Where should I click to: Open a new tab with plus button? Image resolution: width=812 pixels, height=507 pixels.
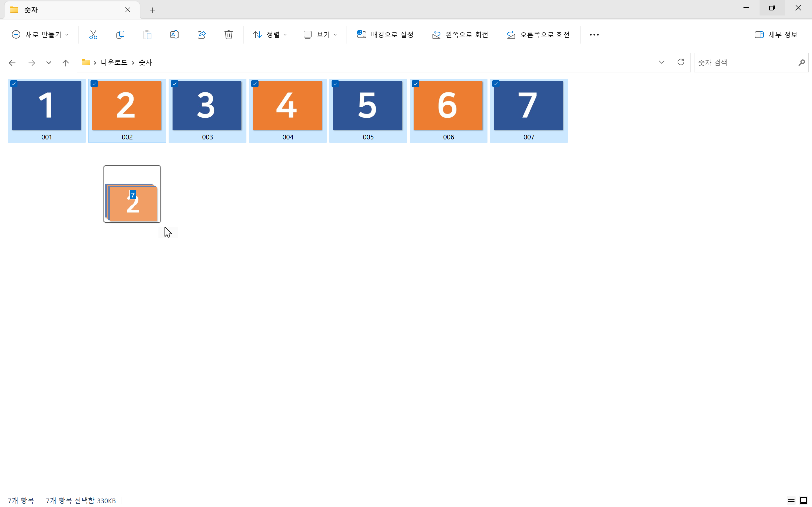click(153, 10)
